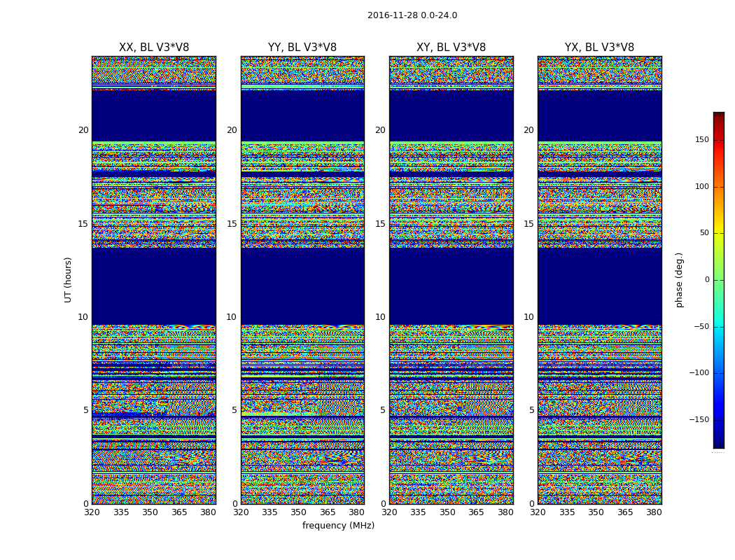
Task: Click the '10' UT tick of YY panel
Action: point(232,317)
